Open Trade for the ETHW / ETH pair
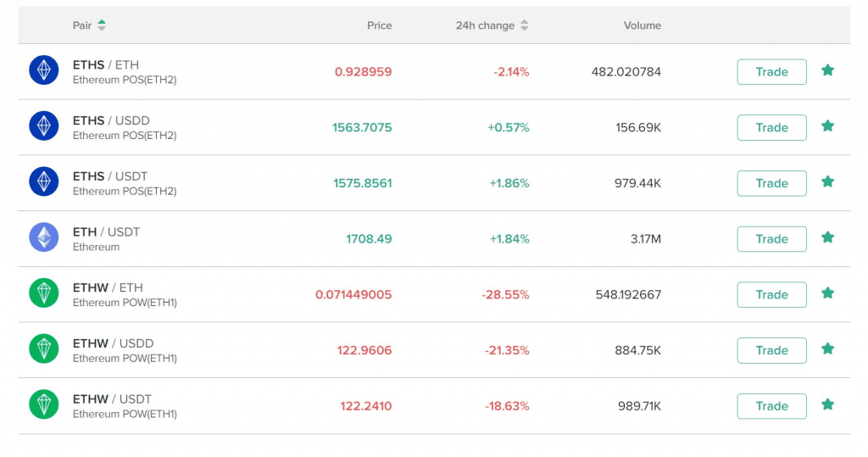Image resolution: width=868 pixels, height=457 pixels. pos(771,295)
